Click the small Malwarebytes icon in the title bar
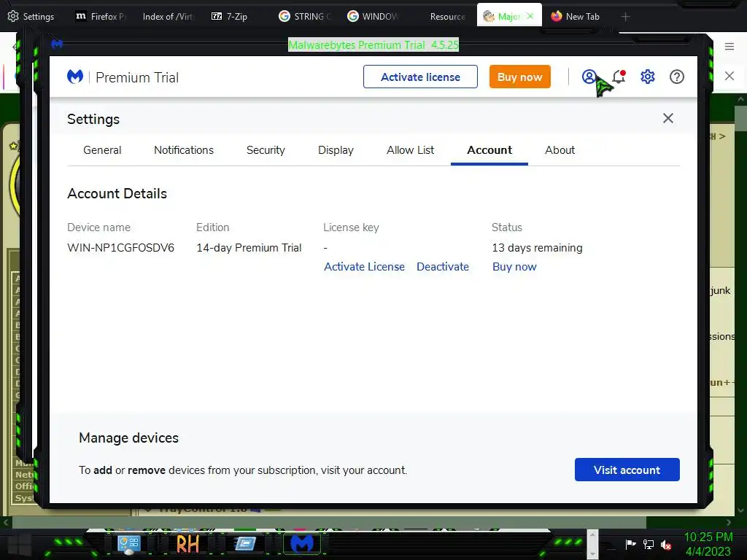The height and width of the screenshot is (560, 747). (57, 44)
